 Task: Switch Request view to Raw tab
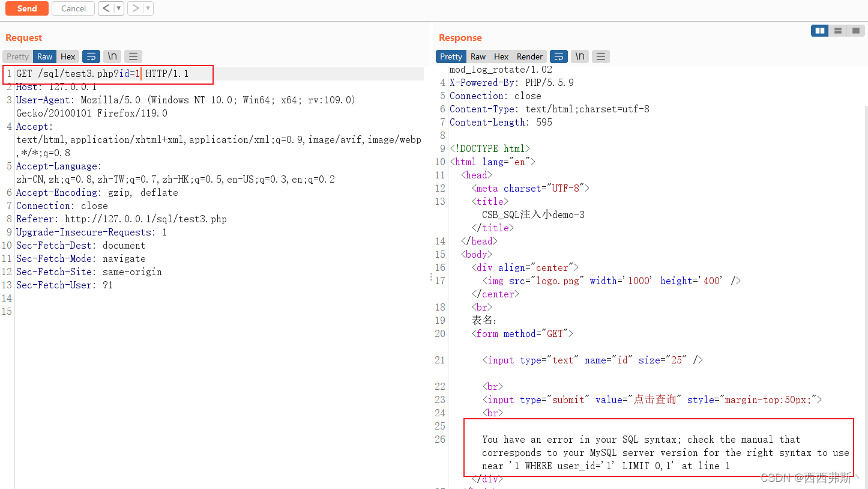click(45, 56)
